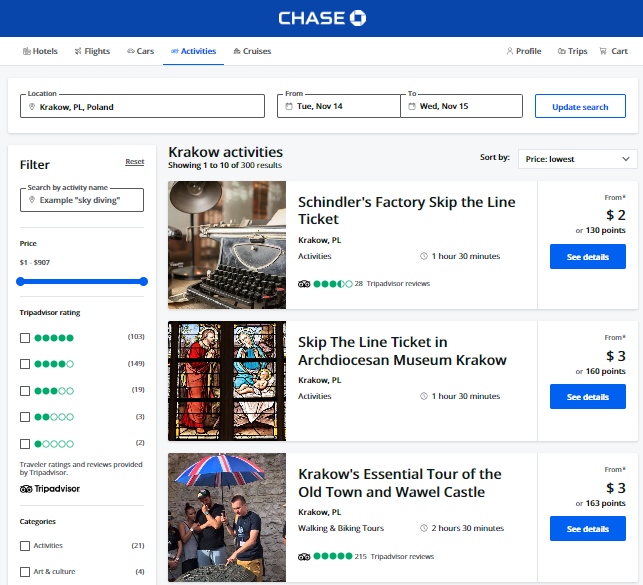Switch to the Hotels tab

coord(40,51)
